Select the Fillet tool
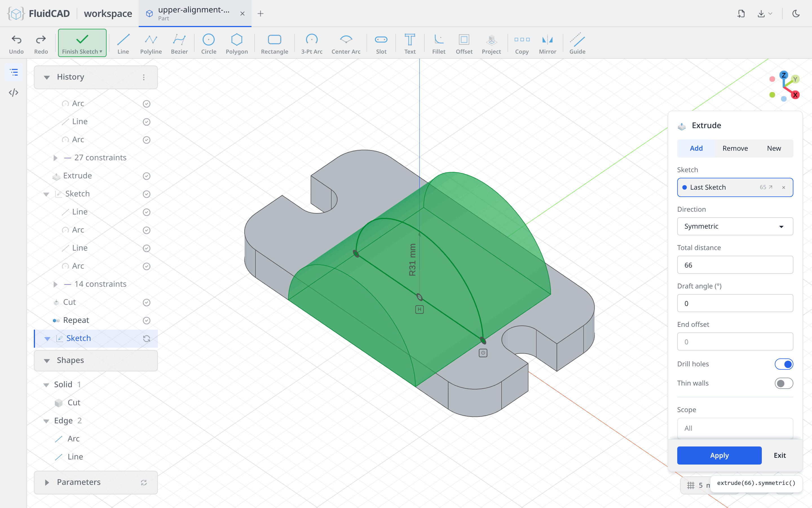This screenshot has width=812, height=508. [x=438, y=44]
